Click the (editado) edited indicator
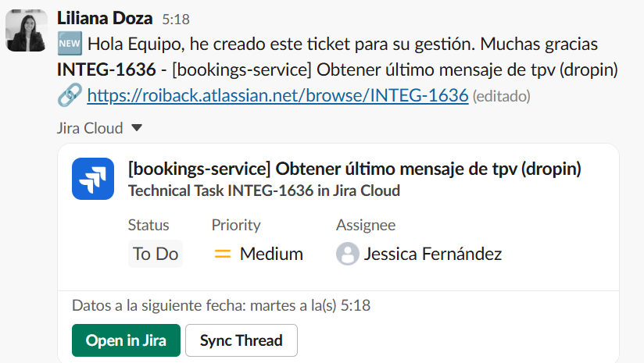Image resolution: width=644 pixels, height=363 pixels. [502, 96]
